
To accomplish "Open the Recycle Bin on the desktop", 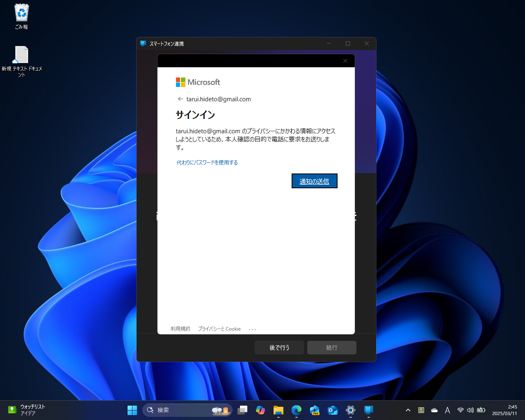I will pos(21,12).
